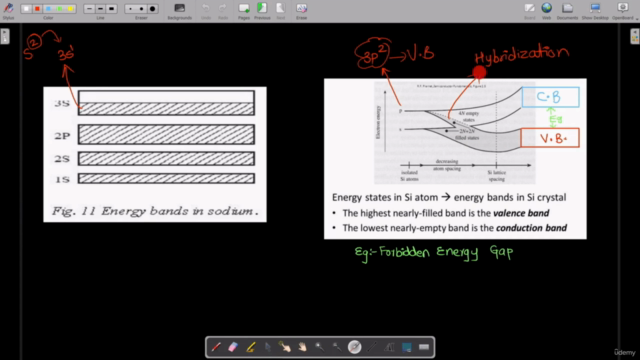640x360 pixels.
Task: Go to the Next page
Action: [x=280, y=10]
